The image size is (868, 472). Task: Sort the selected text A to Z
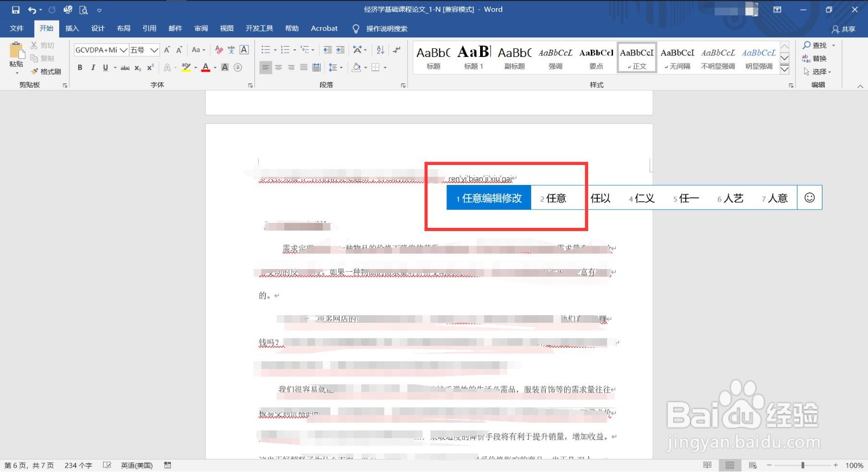(380, 50)
